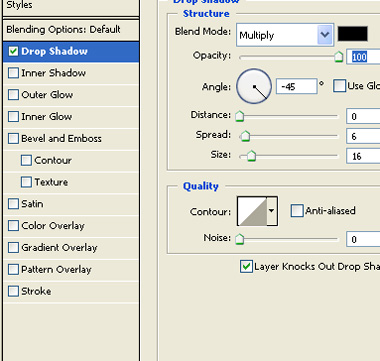Select the Bevel and Emboss style row
The image size is (380, 361).
[x=71, y=139]
